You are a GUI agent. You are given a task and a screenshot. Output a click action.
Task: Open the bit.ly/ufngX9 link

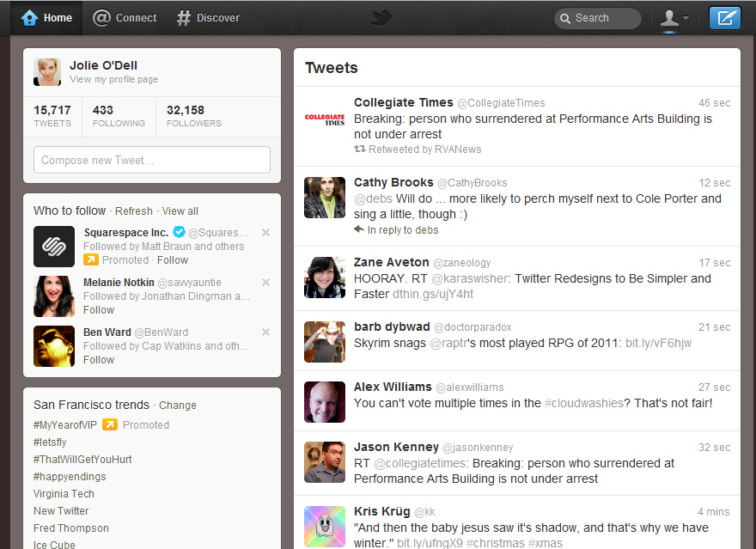point(430,543)
